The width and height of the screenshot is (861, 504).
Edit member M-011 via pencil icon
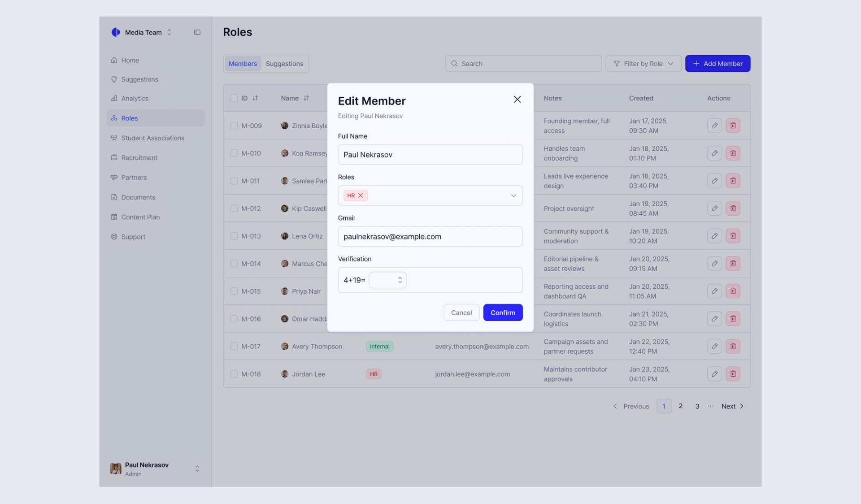[x=714, y=181]
